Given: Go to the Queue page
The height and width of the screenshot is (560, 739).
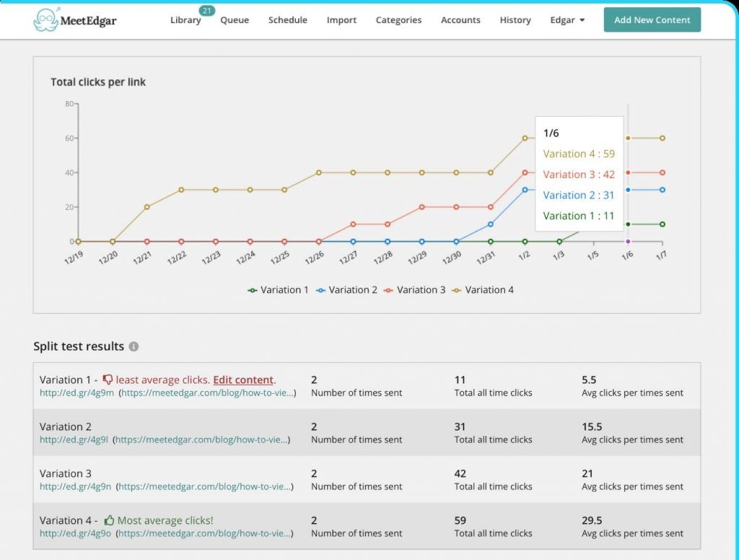Looking at the screenshot, I should pos(235,20).
